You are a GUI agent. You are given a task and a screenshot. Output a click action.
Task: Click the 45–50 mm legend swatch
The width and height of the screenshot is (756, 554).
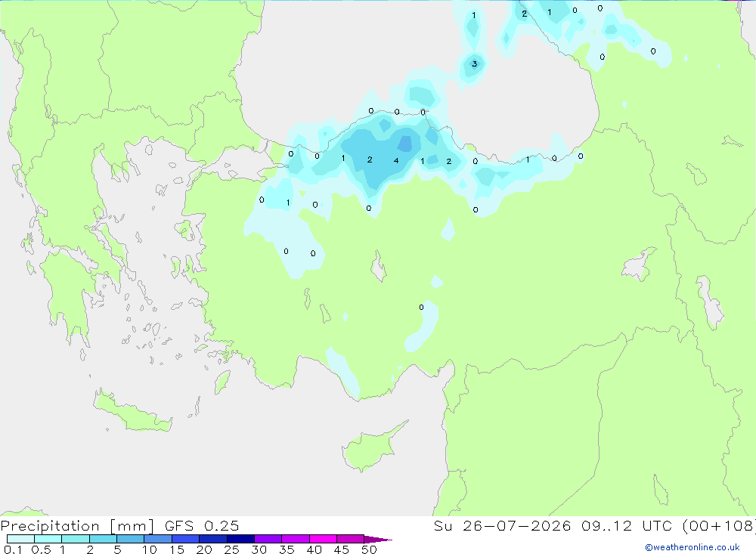click(351, 539)
